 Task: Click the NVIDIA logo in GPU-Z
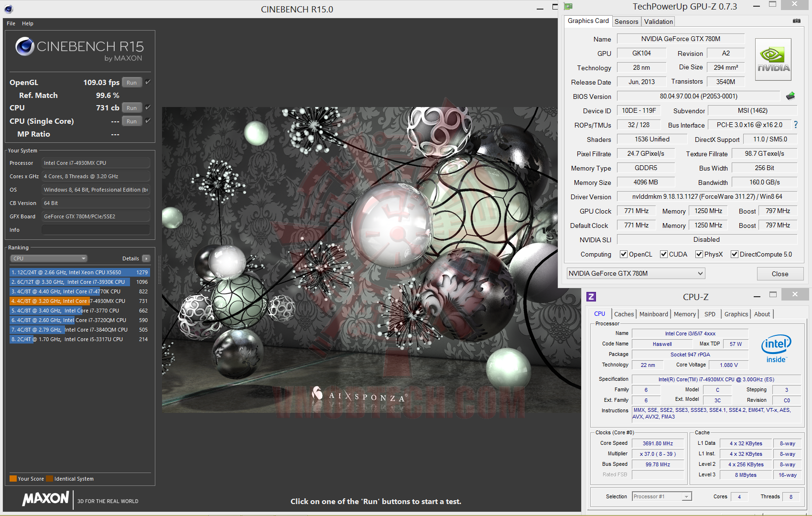tap(773, 59)
